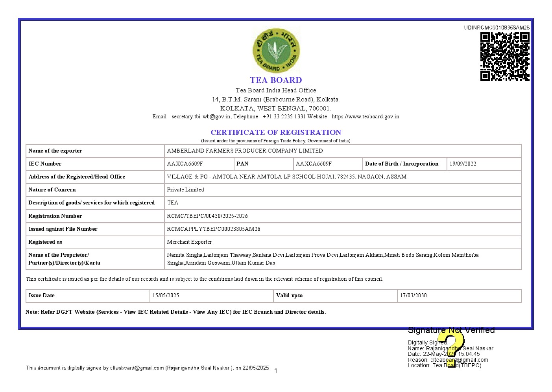Click page number 1 at bottom
This screenshot has height=392, width=552.
[x=276, y=371]
